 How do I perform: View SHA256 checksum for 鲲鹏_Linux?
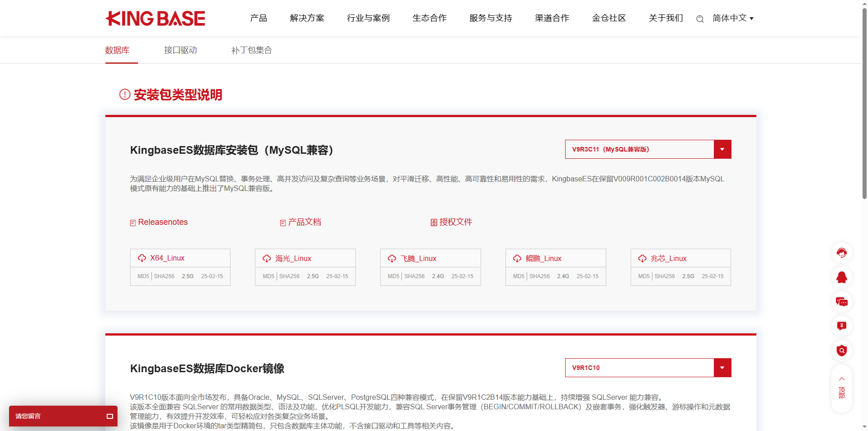click(540, 276)
